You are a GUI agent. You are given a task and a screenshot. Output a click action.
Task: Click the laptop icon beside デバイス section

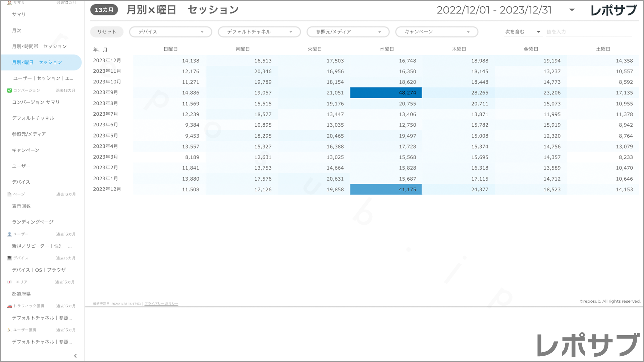(9, 258)
